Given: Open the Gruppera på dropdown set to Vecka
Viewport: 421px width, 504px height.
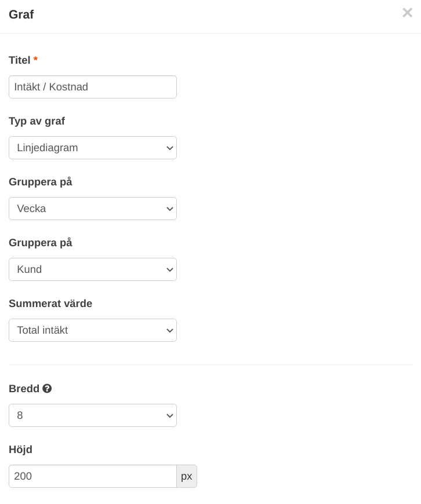Looking at the screenshot, I should tap(93, 209).
